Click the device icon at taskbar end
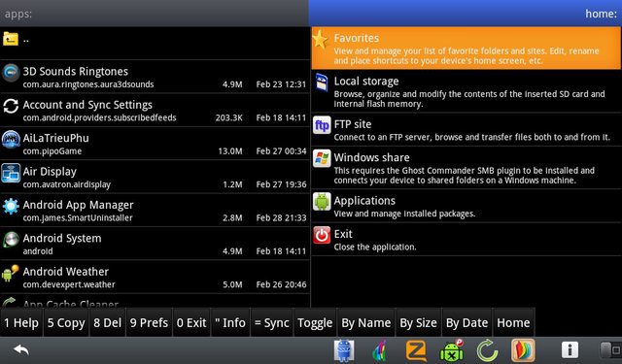622x364 pixels. tap(610, 350)
